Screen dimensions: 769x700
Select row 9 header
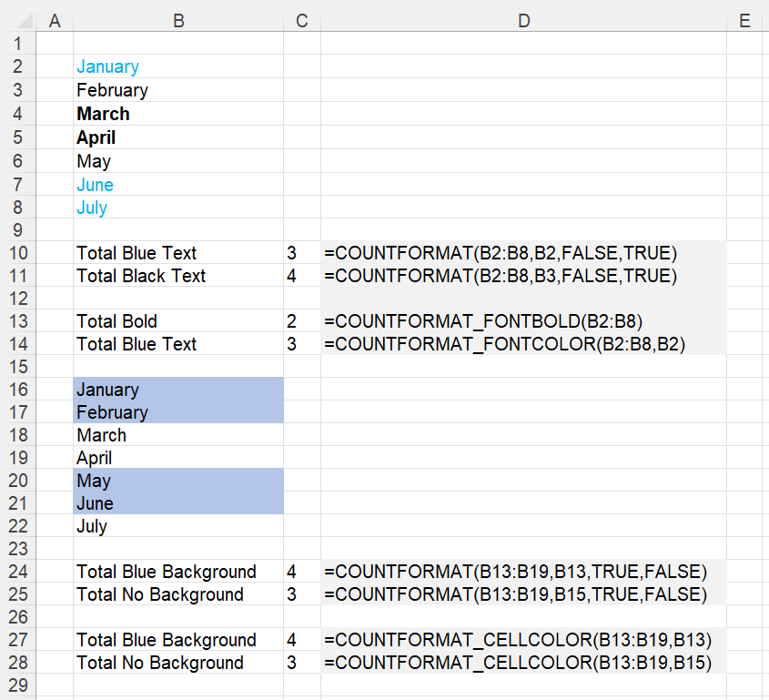(18, 230)
